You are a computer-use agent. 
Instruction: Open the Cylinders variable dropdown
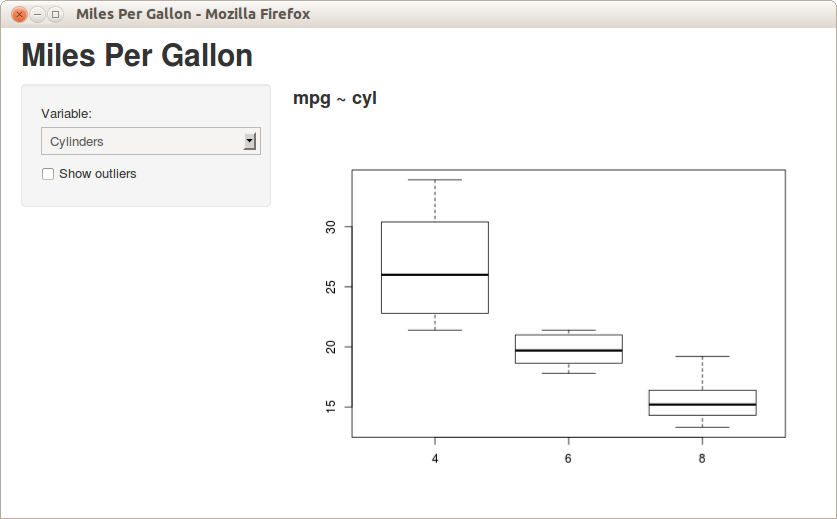pyautogui.click(x=151, y=141)
